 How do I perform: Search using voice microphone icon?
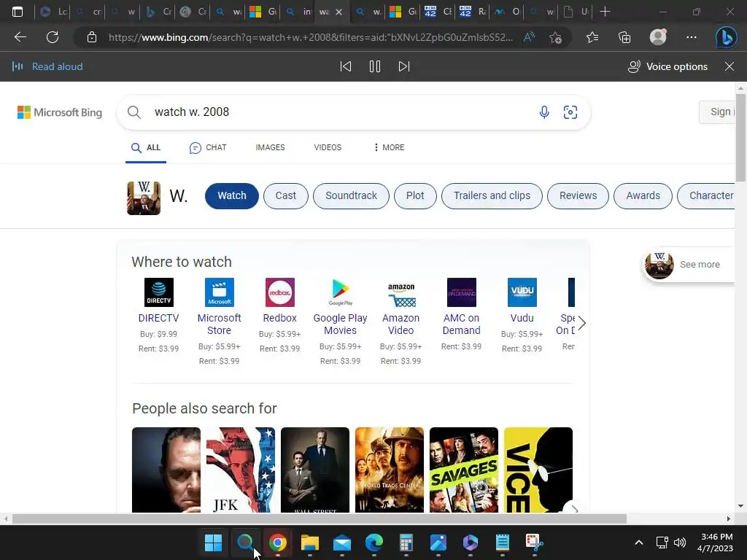[x=544, y=112]
